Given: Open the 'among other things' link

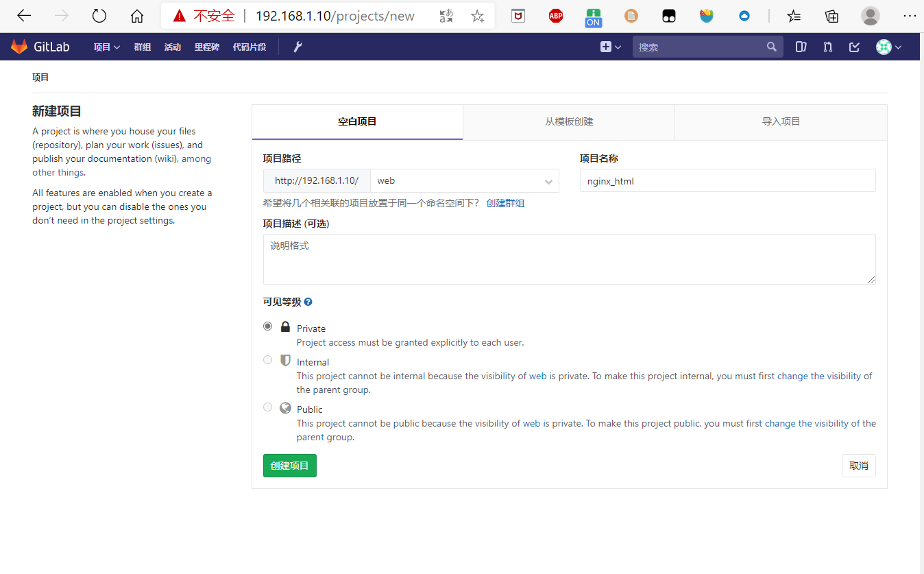Looking at the screenshot, I should click(122, 165).
